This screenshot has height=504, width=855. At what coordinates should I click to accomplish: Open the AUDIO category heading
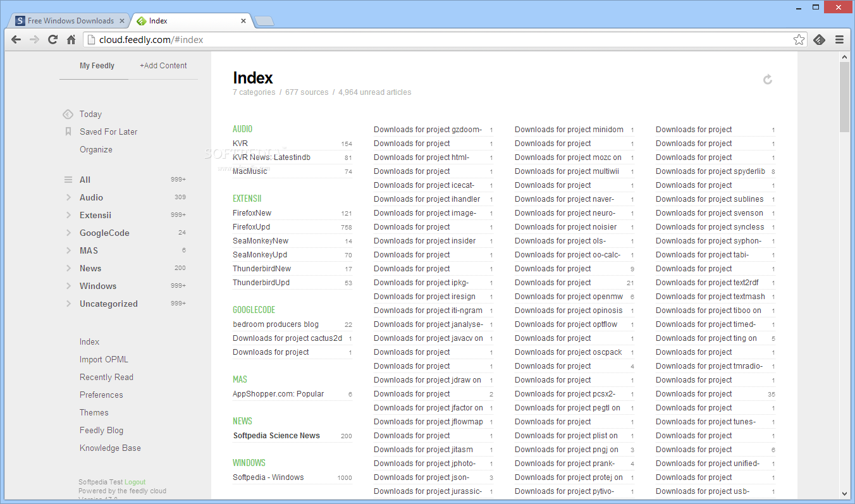pos(242,129)
